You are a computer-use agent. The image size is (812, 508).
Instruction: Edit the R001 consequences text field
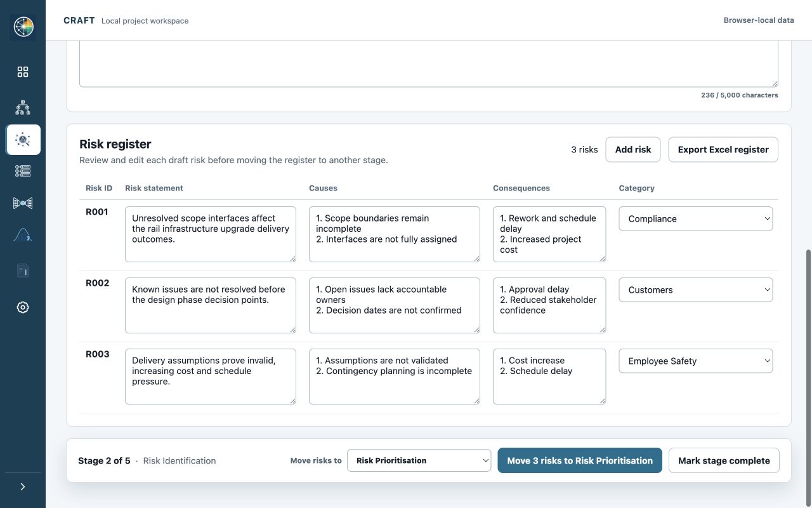pyautogui.click(x=549, y=234)
